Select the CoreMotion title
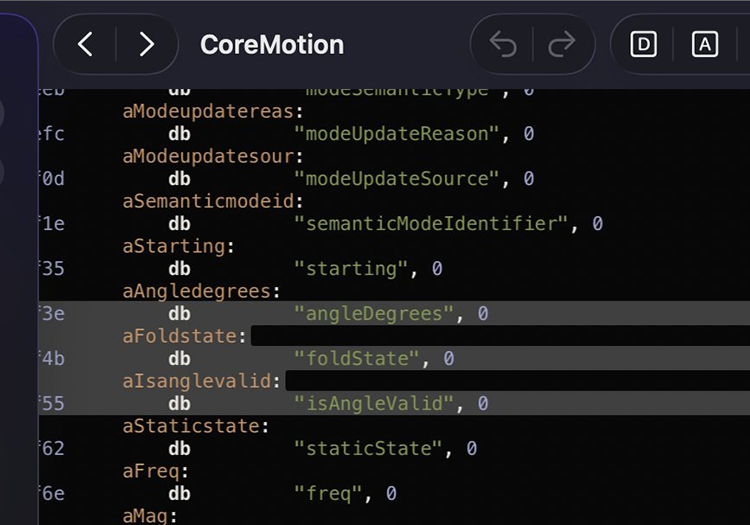The height and width of the screenshot is (525, 750). 272,44
